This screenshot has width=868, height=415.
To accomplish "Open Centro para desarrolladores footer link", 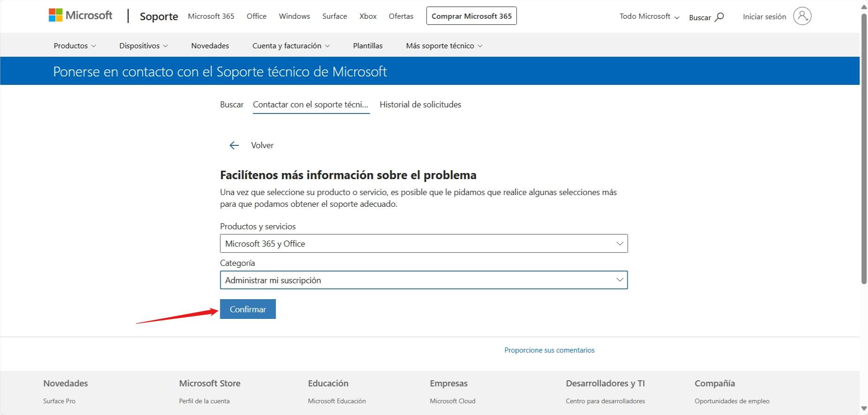I will pos(605,401).
